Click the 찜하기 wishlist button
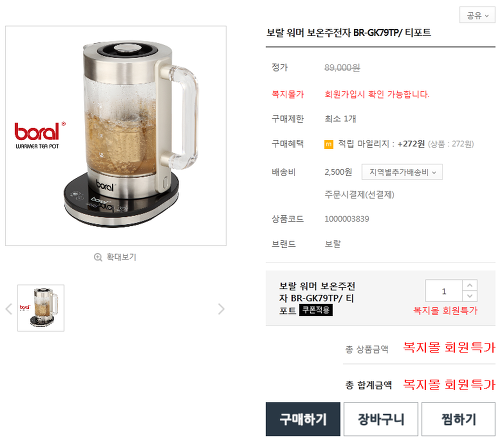This screenshot has width=500, height=442. (x=458, y=419)
